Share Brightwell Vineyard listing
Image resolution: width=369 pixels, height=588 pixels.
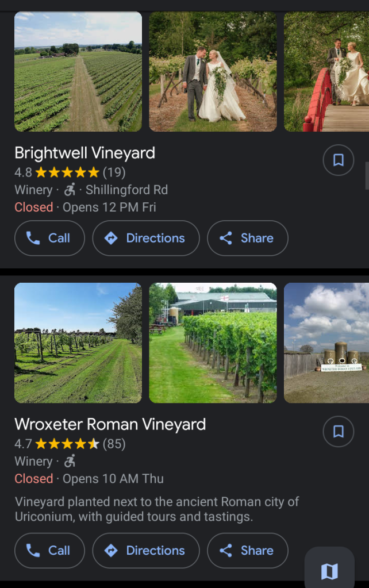(x=247, y=238)
